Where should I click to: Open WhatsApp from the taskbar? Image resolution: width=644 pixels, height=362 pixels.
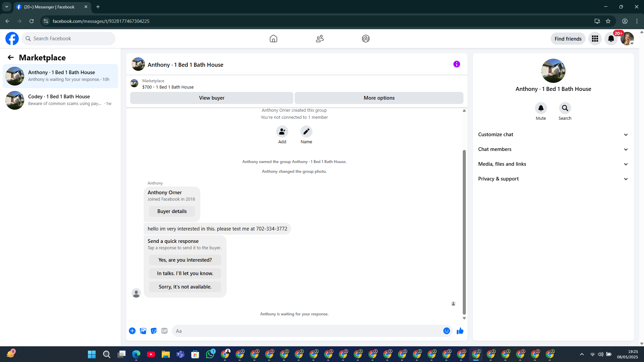point(210,354)
